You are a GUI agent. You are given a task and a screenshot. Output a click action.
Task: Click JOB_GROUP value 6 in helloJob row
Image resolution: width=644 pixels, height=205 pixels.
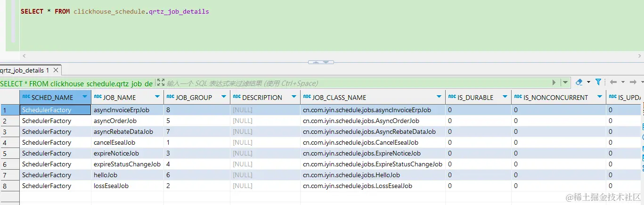click(x=197, y=175)
